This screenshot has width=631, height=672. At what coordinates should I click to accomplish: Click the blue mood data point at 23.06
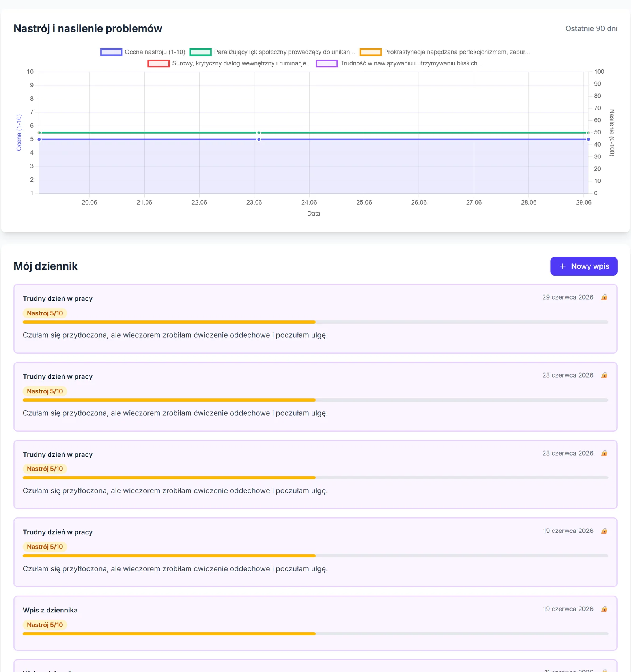click(259, 140)
